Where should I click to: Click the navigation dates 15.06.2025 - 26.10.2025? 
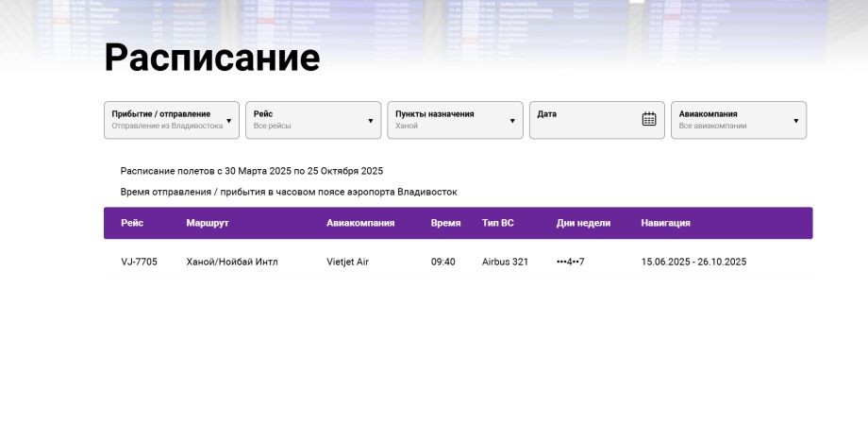coord(693,262)
